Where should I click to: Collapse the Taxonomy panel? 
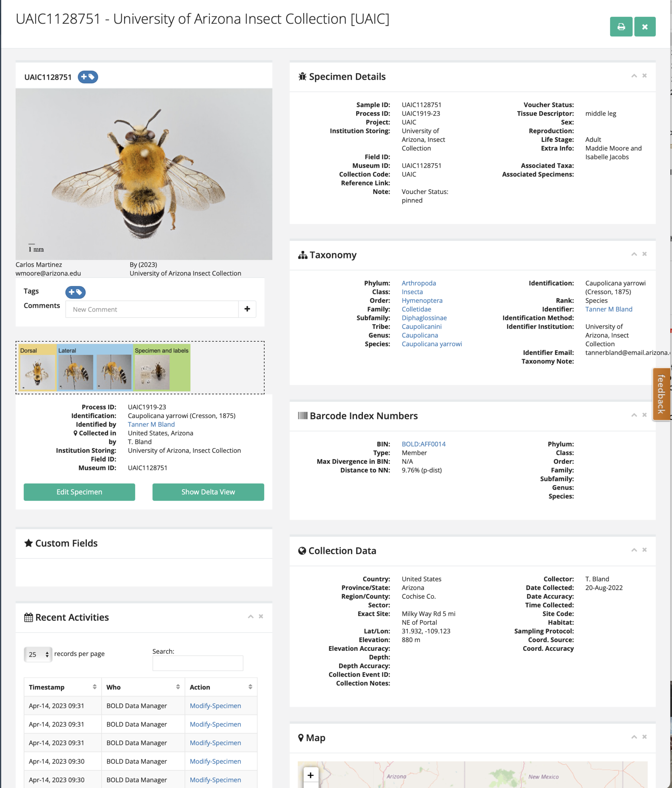(x=634, y=254)
